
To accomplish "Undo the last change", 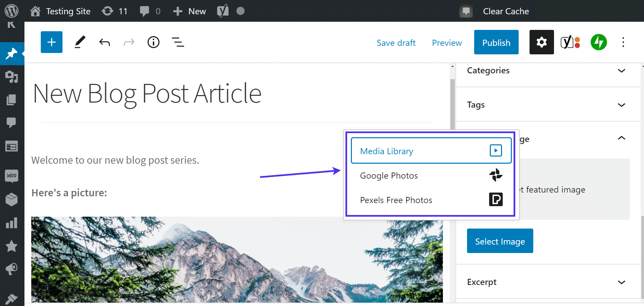I will click(105, 42).
